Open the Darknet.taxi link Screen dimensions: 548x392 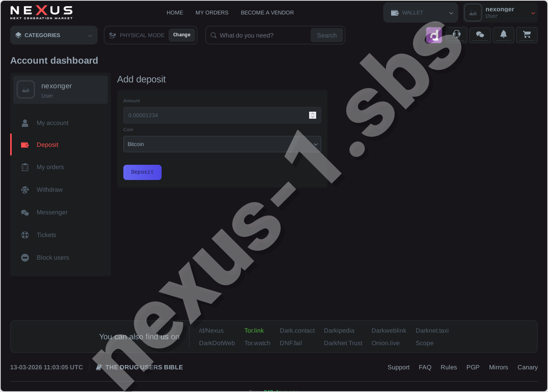point(432,331)
